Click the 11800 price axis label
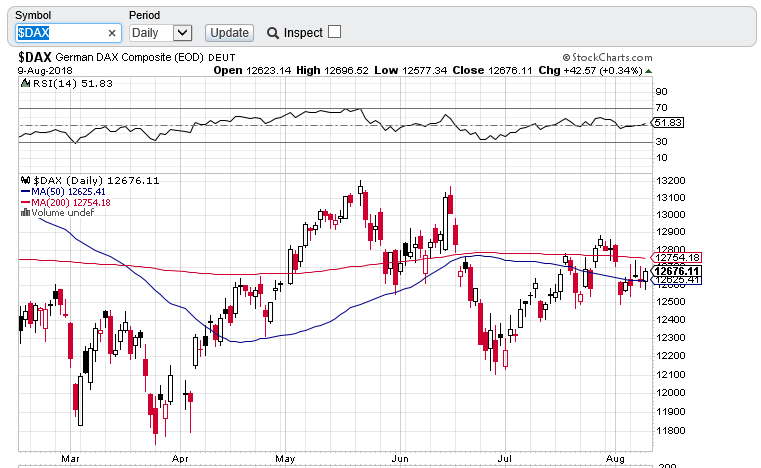 click(670, 431)
